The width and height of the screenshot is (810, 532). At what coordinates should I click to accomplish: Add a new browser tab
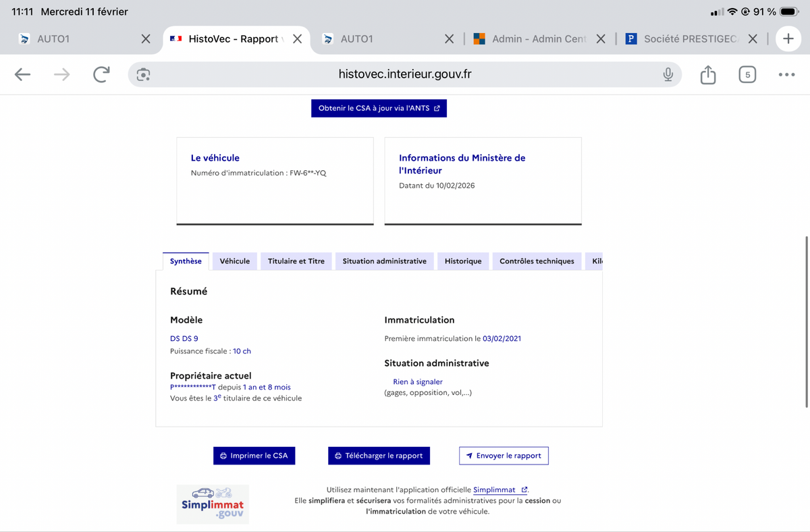tap(788, 39)
